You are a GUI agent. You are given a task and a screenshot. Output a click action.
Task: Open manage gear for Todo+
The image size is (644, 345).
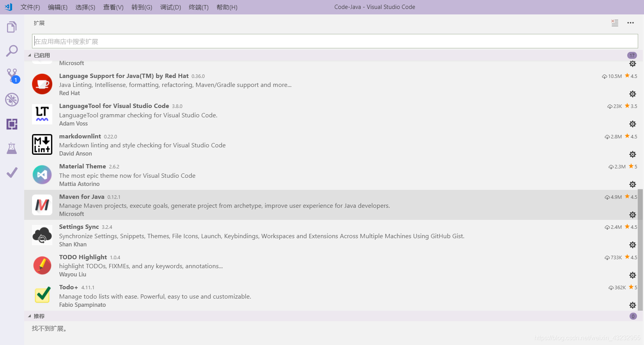pyautogui.click(x=633, y=305)
